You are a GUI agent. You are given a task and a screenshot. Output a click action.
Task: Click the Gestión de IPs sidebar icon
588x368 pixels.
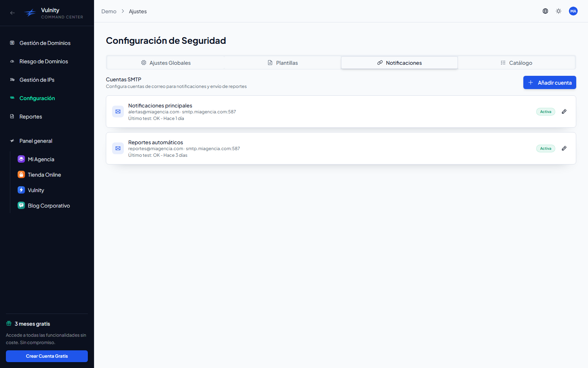click(x=12, y=79)
